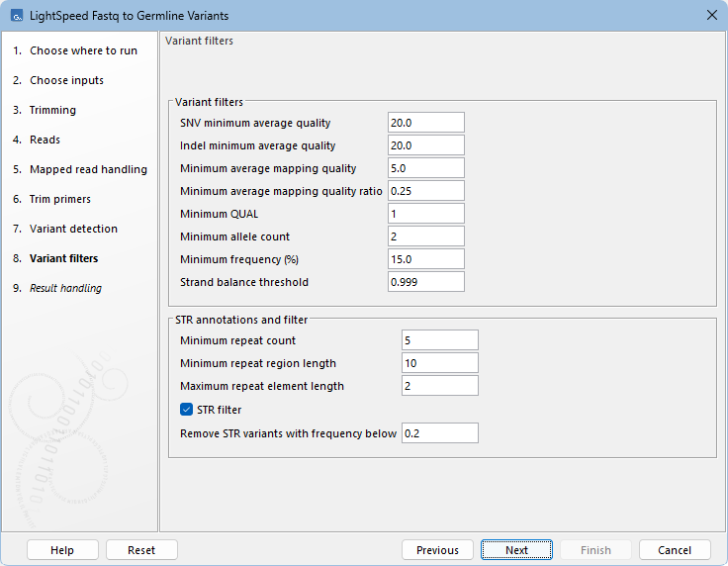
Task: Edit the Indel minimum average quality field
Action: [426, 145]
